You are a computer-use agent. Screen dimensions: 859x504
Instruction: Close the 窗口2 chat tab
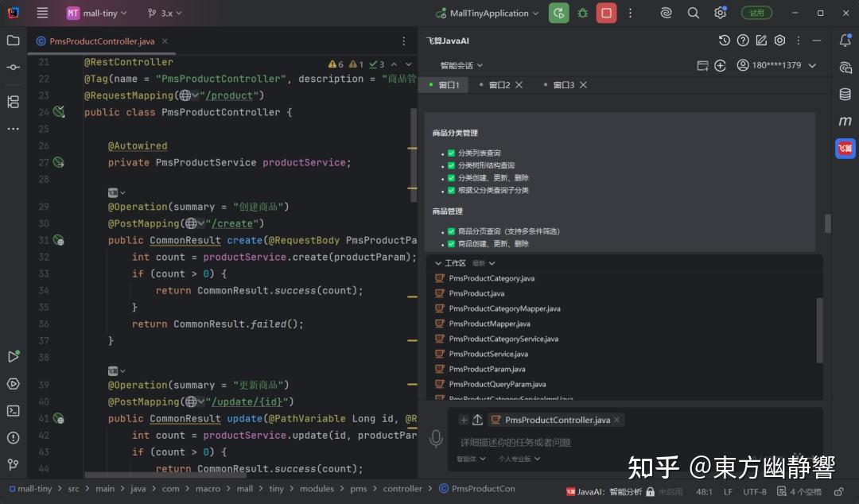point(519,85)
